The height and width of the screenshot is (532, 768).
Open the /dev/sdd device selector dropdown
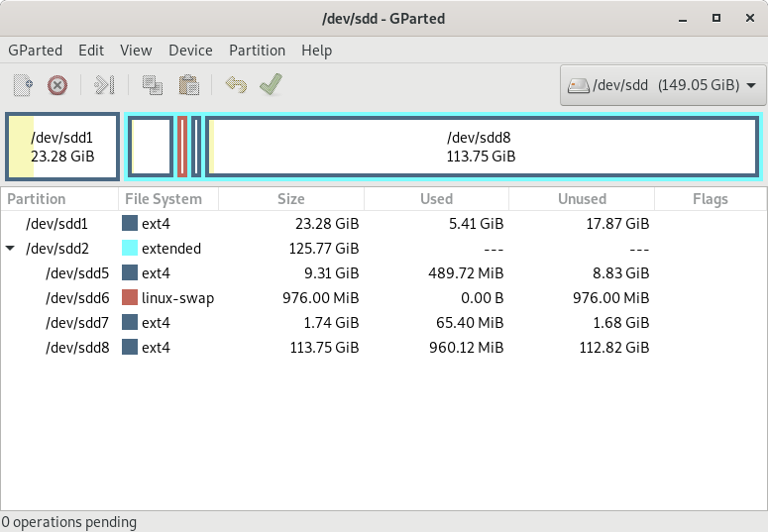pos(663,85)
